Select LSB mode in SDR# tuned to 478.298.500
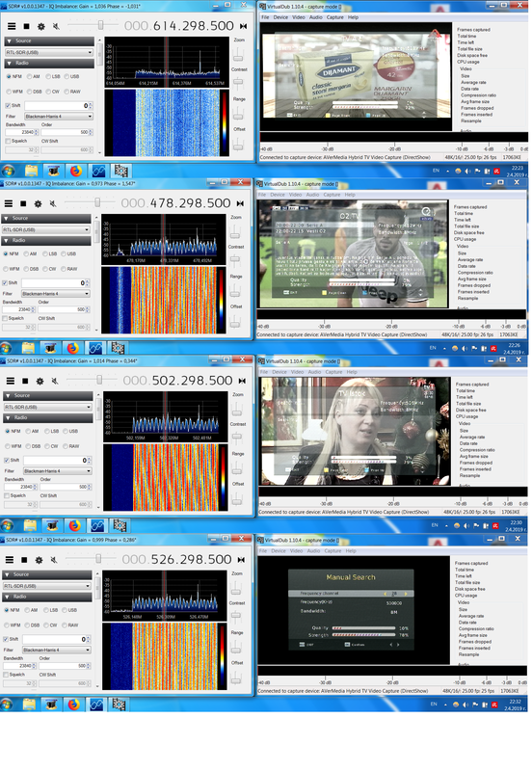 click(x=50, y=254)
